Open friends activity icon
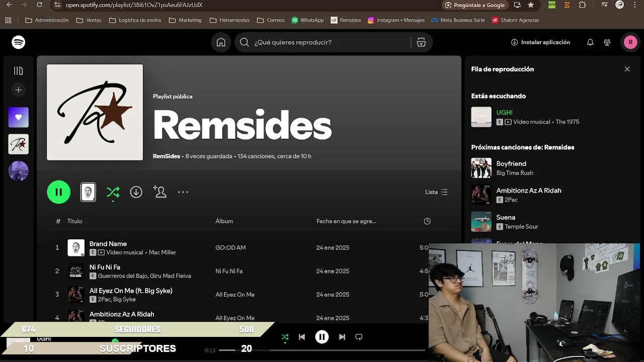 (607, 42)
